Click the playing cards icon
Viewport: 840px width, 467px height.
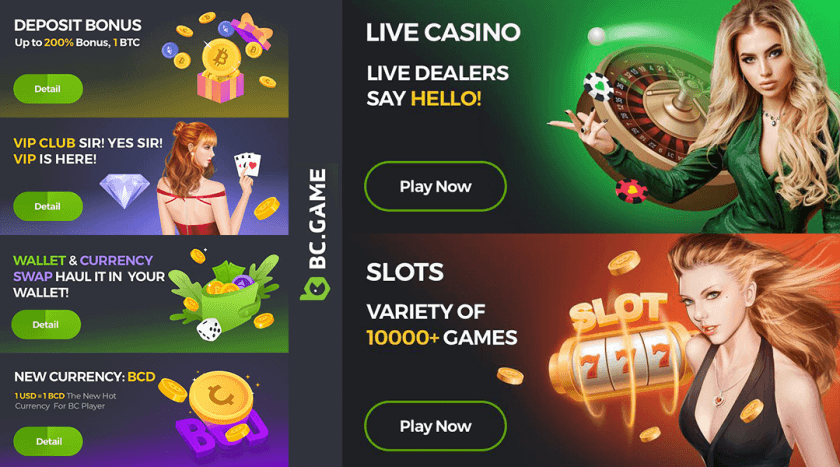click(x=248, y=164)
